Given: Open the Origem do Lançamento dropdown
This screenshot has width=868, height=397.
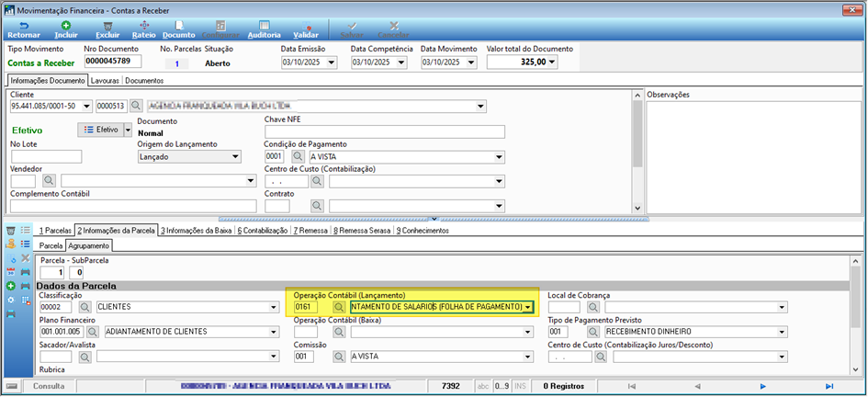Looking at the screenshot, I should [236, 157].
